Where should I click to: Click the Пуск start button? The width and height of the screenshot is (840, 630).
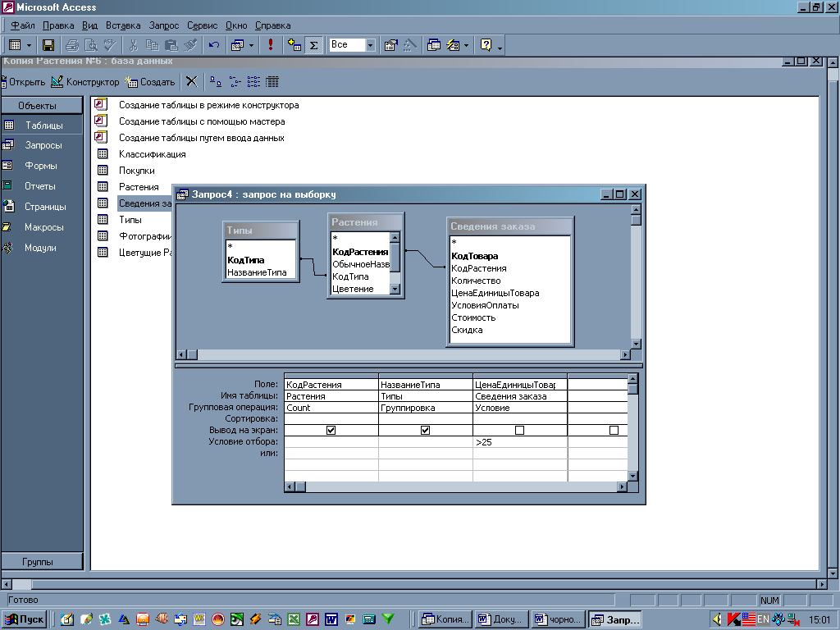pyautogui.click(x=25, y=619)
